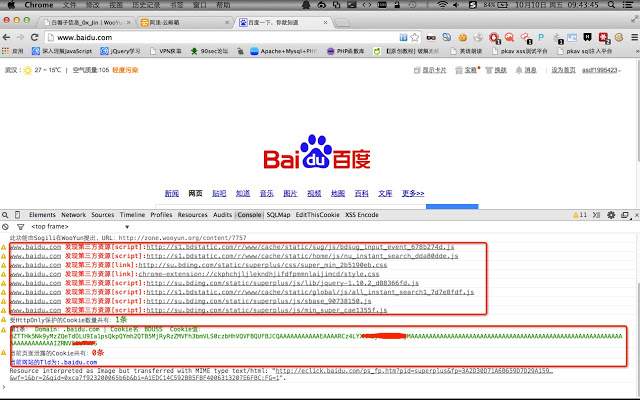Click the Wi-Fi status icon
Viewport: 640px width, 400px height.
pos(442,5)
